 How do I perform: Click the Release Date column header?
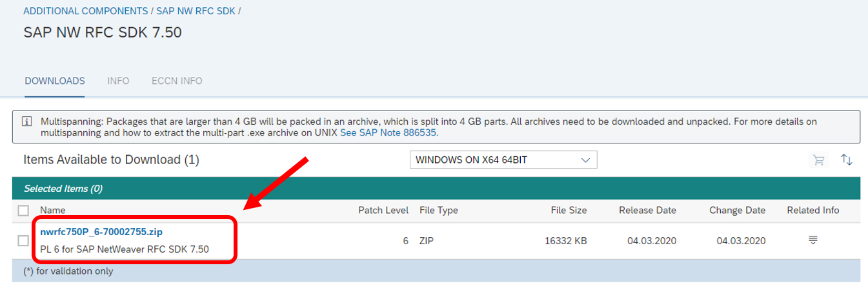tap(647, 210)
